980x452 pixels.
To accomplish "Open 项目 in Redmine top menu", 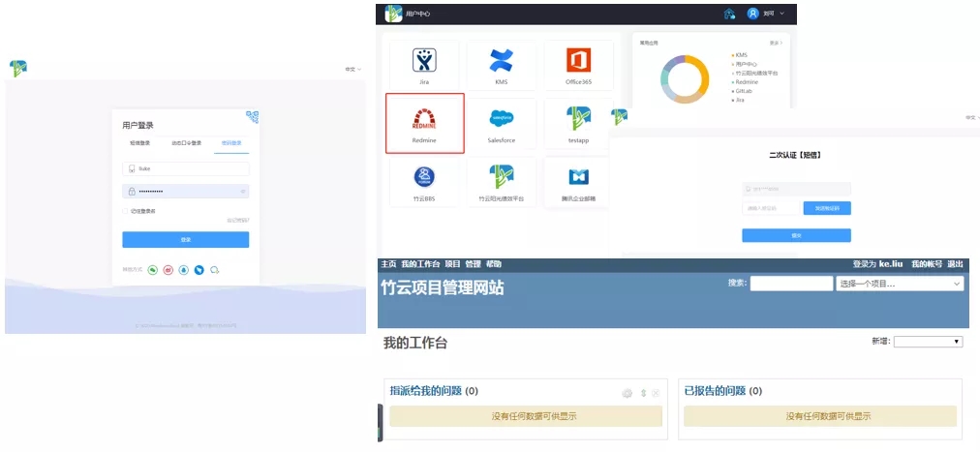I will 452,264.
